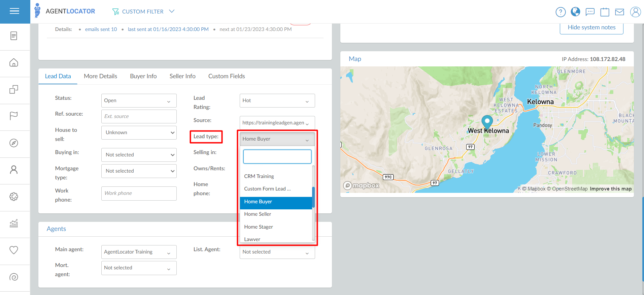Open the bar chart reports sidebar icon
This screenshot has height=295, width=644.
coord(14,223)
